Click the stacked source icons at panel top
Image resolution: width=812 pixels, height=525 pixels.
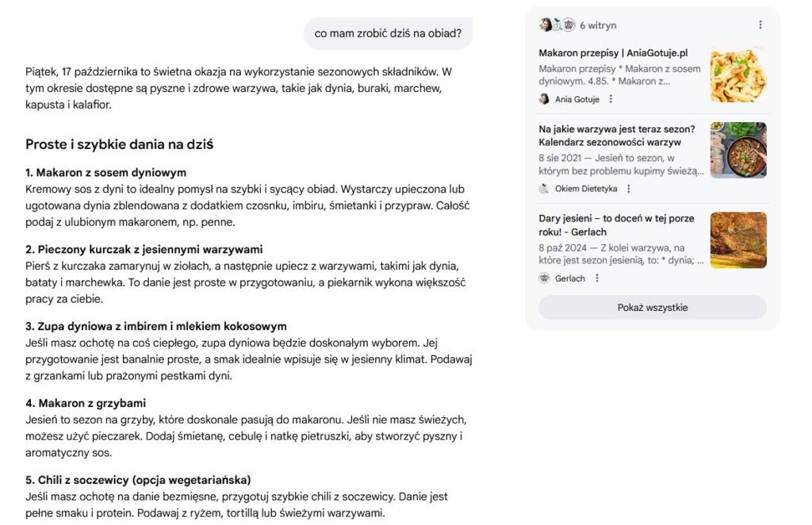[x=557, y=25]
